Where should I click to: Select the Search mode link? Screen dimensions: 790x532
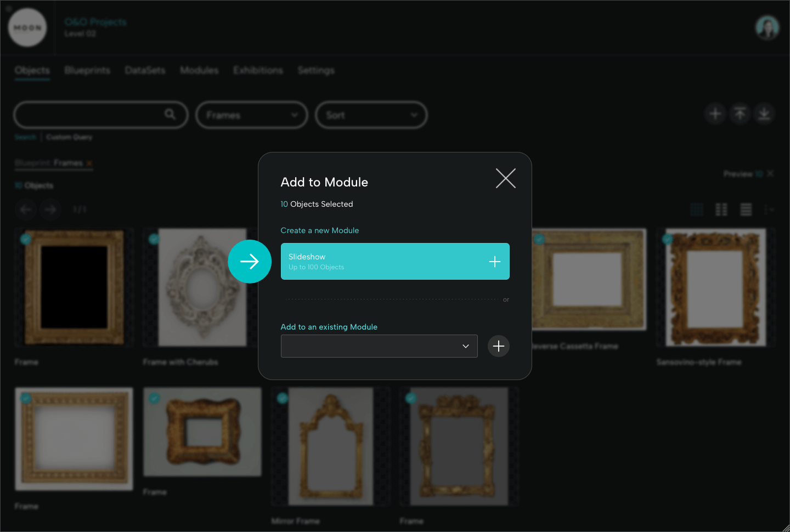[25, 137]
